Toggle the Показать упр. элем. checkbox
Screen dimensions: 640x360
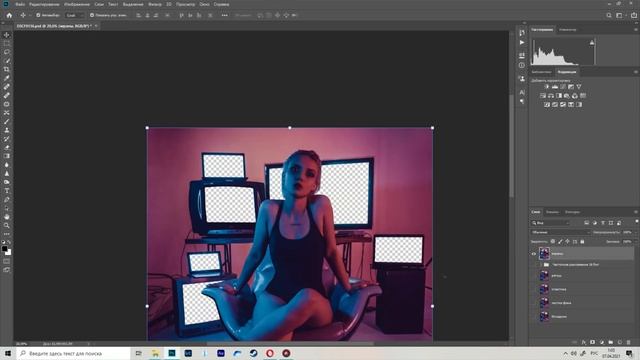point(92,15)
